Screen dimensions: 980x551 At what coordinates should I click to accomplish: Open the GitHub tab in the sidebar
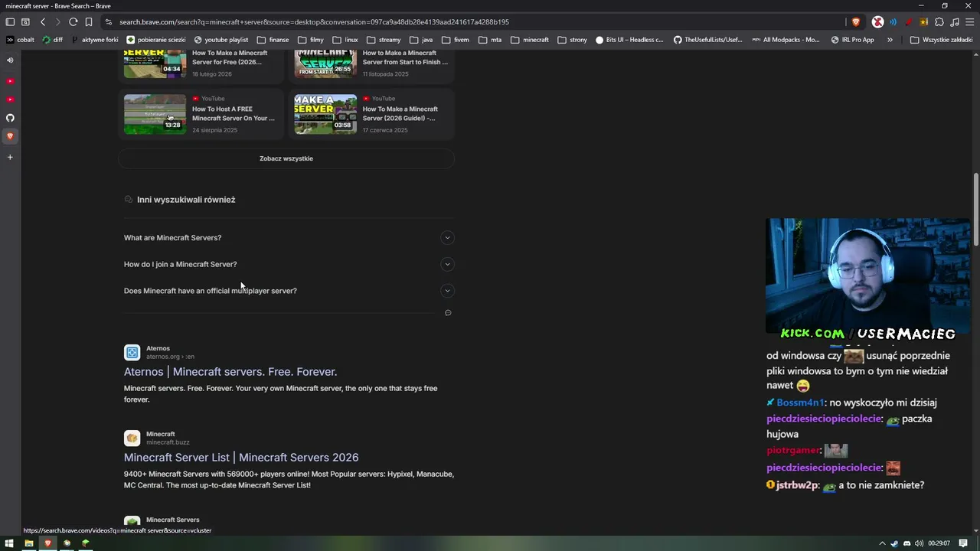pyautogui.click(x=10, y=118)
